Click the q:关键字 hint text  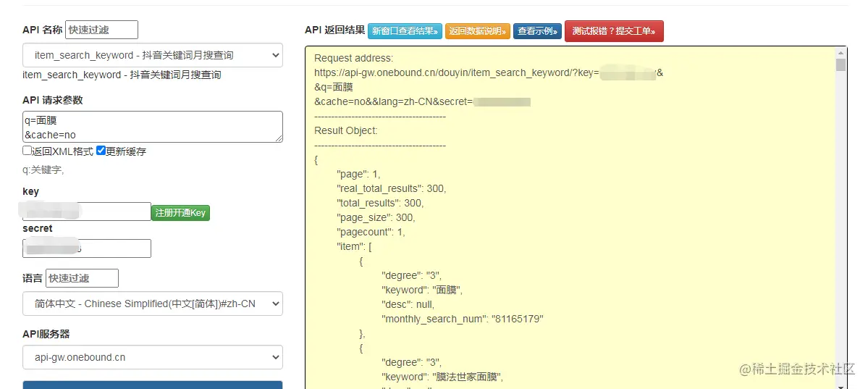pos(43,170)
